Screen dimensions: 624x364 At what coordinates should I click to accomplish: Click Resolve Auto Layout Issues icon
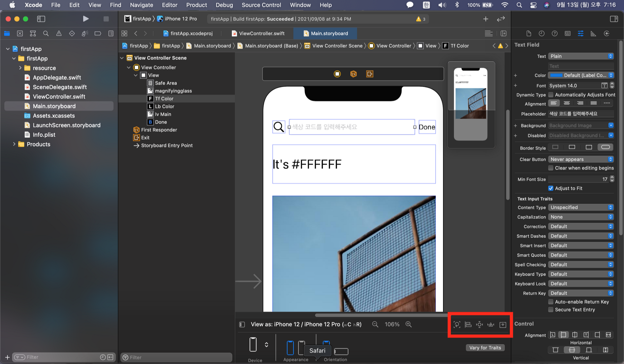491,324
